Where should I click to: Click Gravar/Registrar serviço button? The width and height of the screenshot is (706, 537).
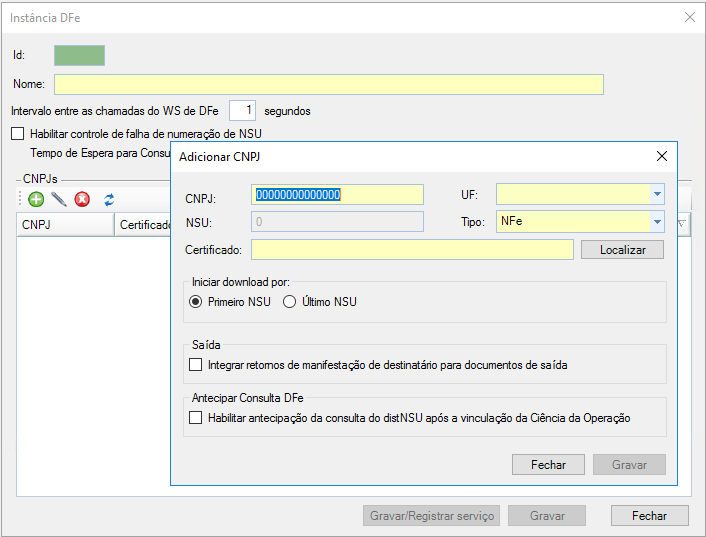tap(431, 515)
